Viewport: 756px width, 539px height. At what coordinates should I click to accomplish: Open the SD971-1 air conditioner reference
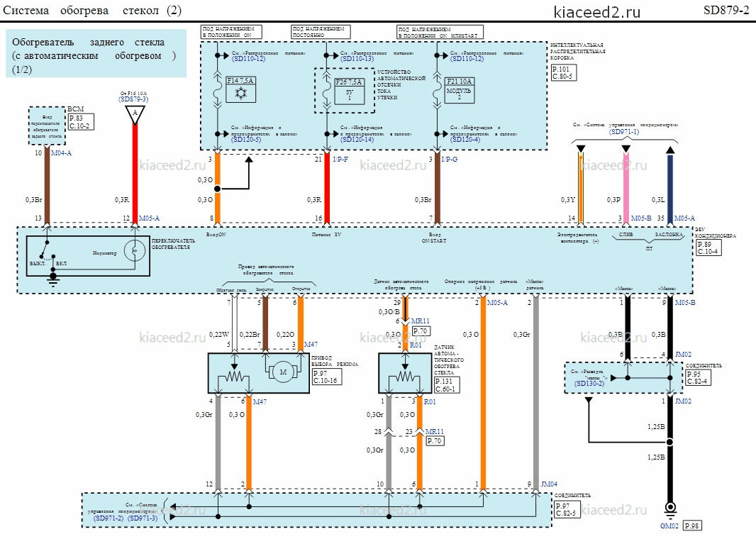(624, 131)
